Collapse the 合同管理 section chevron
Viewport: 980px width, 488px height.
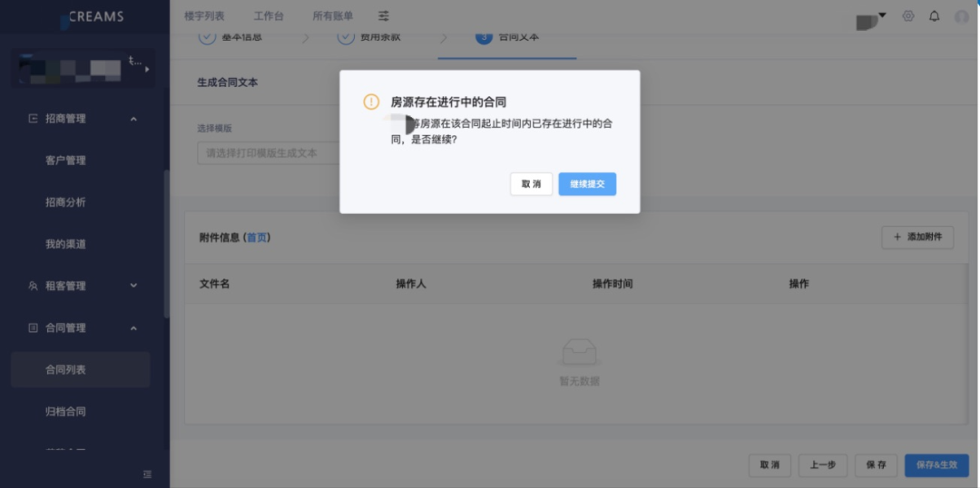(x=133, y=327)
